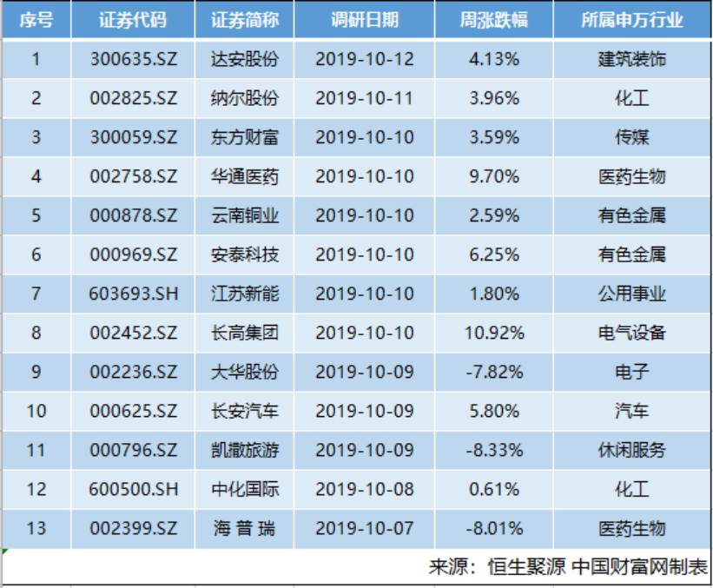Select the date cell 2019-10-08
The width and height of the screenshot is (713, 588).
point(365,489)
